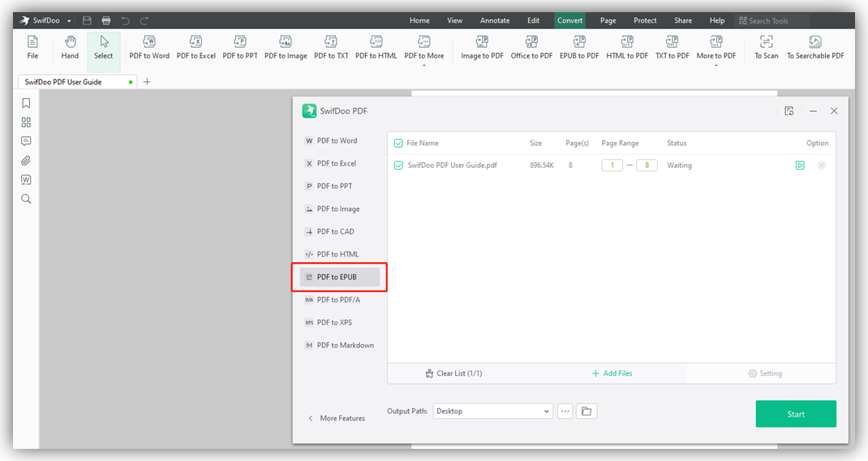Choose PDF to HTML in ribbon
Viewport: 868px width, 461px height.
[x=376, y=48]
